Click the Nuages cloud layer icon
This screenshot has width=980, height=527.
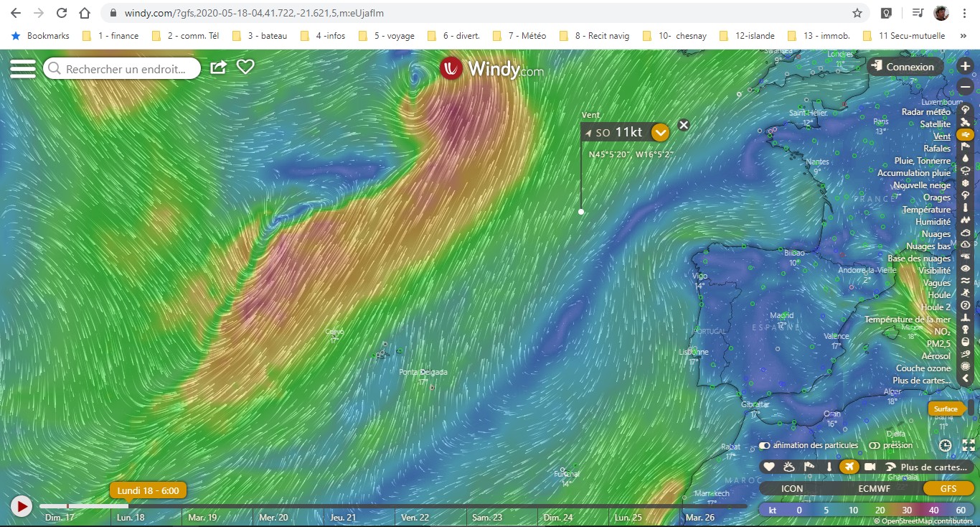click(x=965, y=233)
